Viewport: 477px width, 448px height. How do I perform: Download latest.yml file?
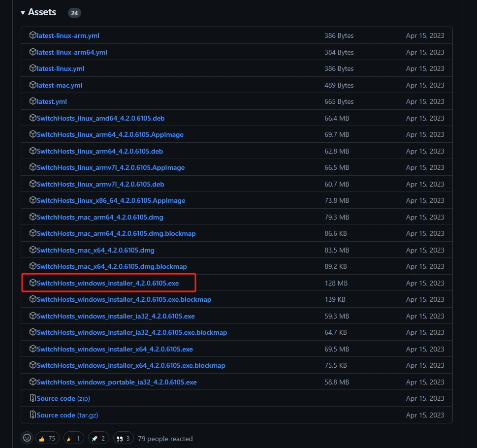pos(52,101)
